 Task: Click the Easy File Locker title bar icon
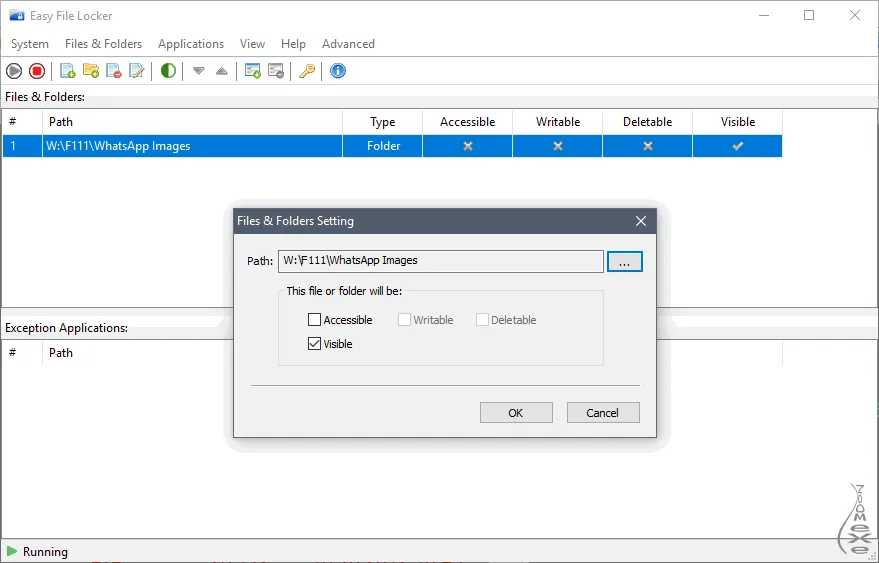[17, 15]
